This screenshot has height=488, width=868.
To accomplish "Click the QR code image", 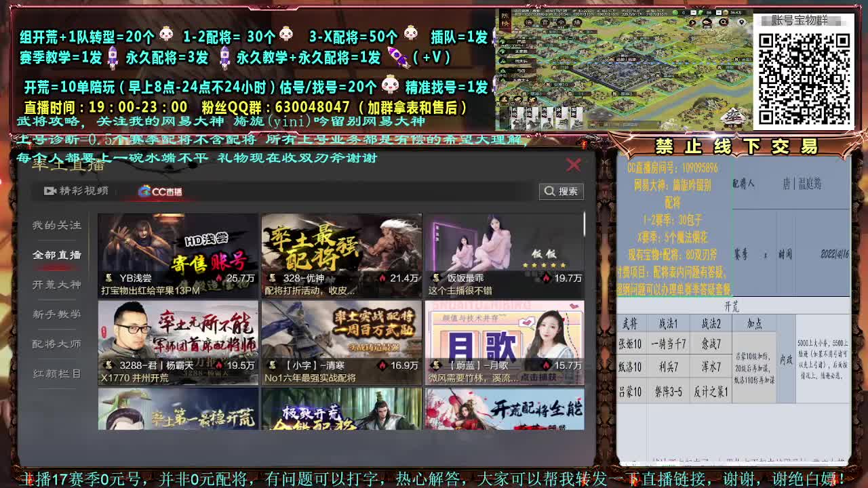I will (804, 78).
